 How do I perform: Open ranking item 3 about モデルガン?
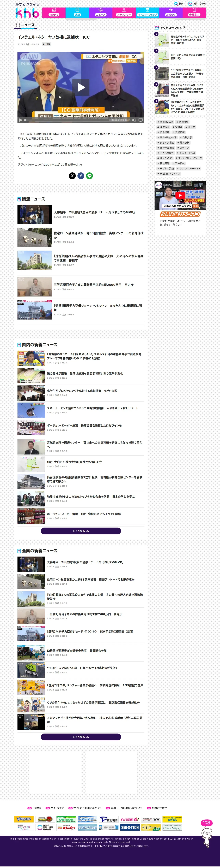(x=180, y=73)
